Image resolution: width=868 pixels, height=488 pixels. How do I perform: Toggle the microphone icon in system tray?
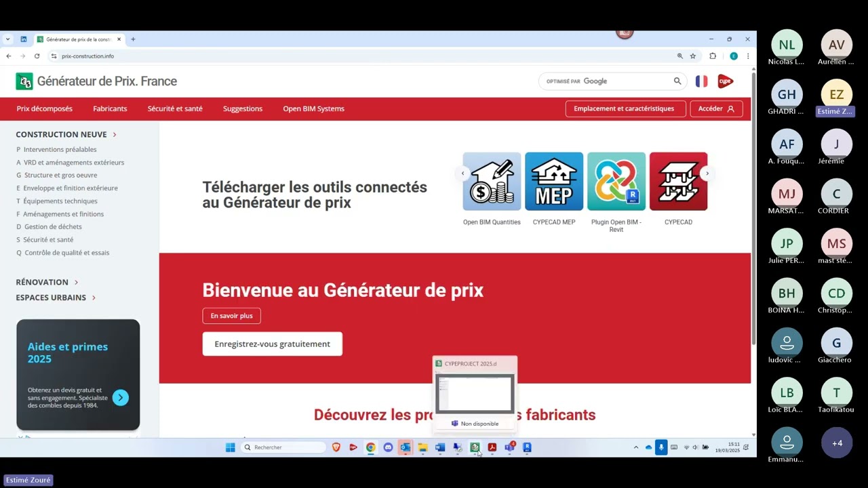coord(661,447)
